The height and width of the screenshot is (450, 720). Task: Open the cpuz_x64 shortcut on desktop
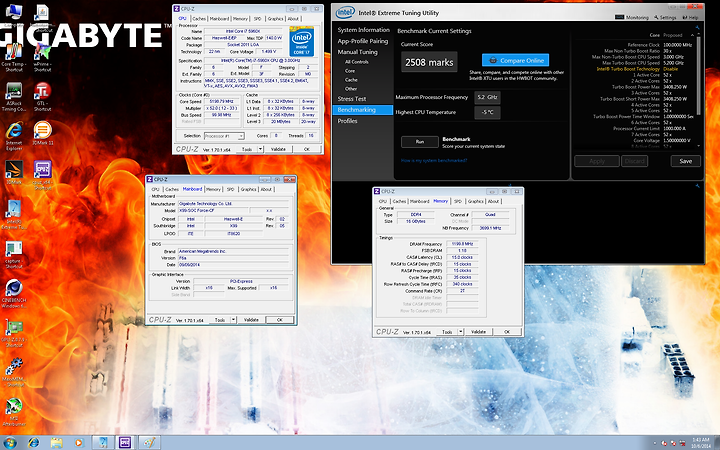[x=42, y=175]
